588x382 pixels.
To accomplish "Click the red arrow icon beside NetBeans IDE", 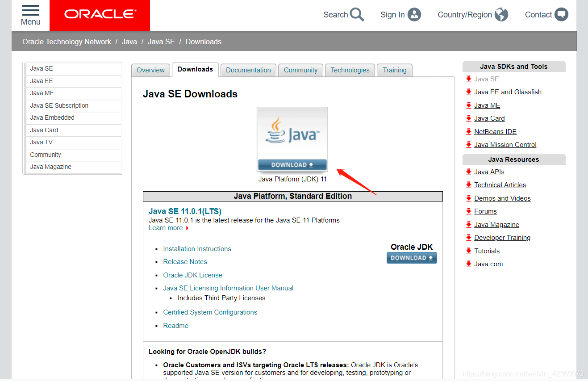I will [468, 131].
